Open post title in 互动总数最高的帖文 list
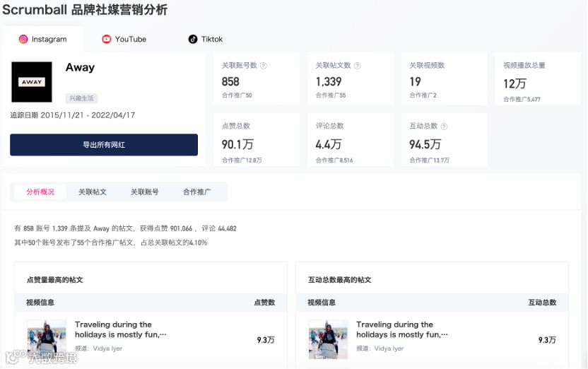588x369 pixels. point(401,329)
